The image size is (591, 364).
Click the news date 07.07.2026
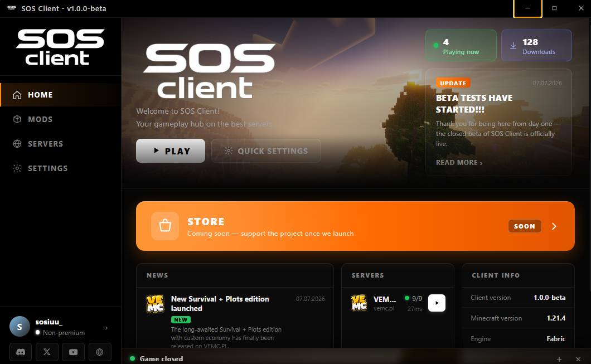tap(310, 299)
